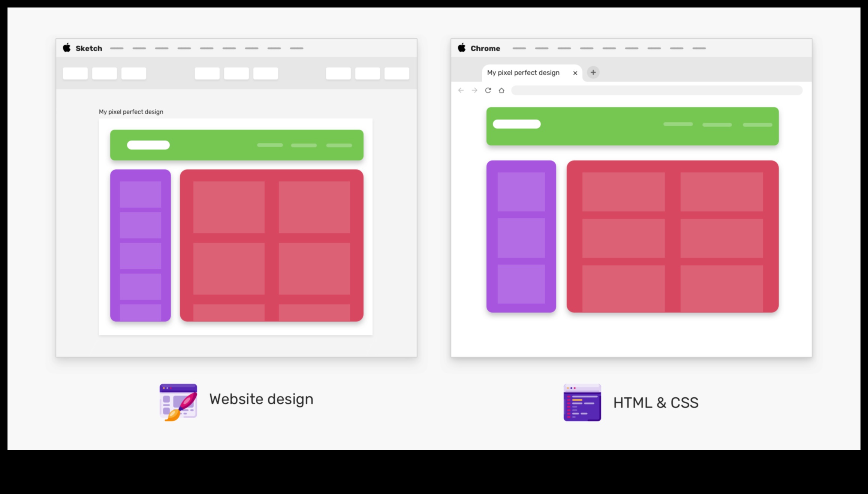Screen dimensions: 868x494
Task: Open the 'My pixel perfect design' tab
Action: (524, 72)
